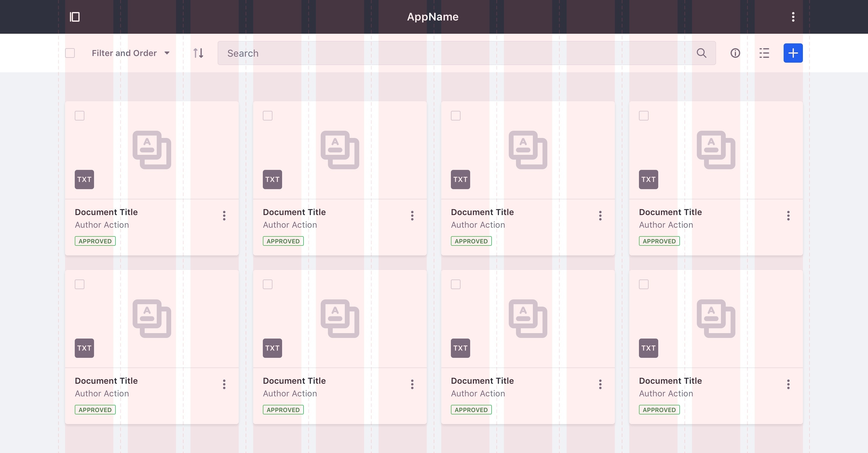
Task: Expand the Filter and Order dropdown
Action: tap(131, 53)
